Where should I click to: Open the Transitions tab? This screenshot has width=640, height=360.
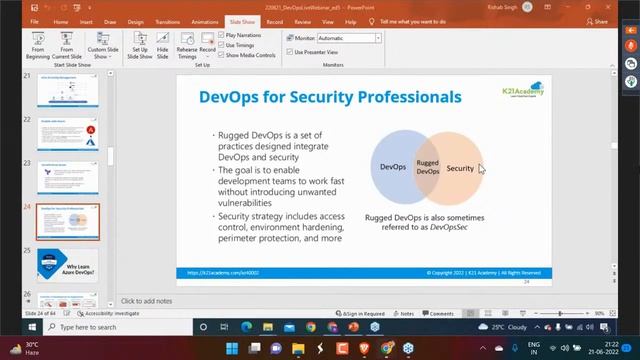pyautogui.click(x=167, y=22)
